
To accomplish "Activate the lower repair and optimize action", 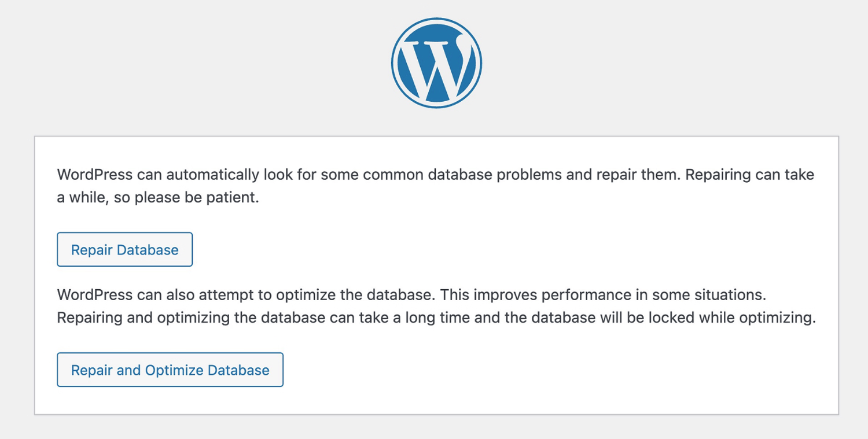I will pyautogui.click(x=169, y=370).
